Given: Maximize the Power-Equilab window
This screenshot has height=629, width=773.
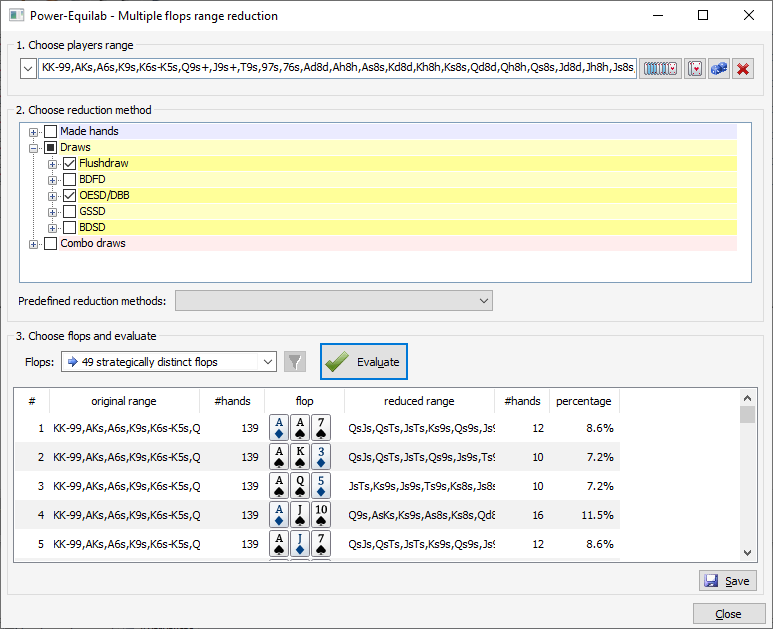Looking at the screenshot, I should (703, 15).
